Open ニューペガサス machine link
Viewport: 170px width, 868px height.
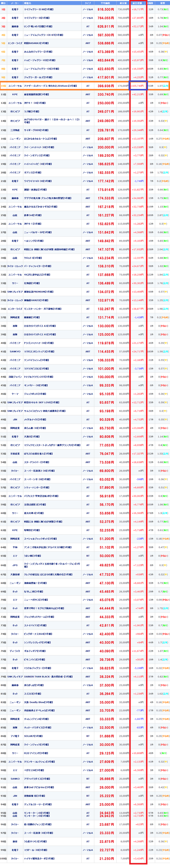(x=36, y=600)
